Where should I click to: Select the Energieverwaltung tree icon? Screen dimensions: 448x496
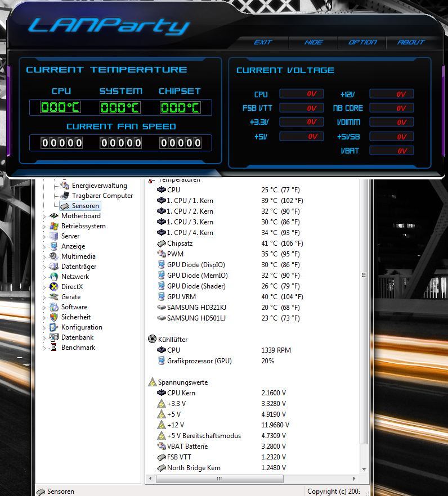[x=65, y=186]
